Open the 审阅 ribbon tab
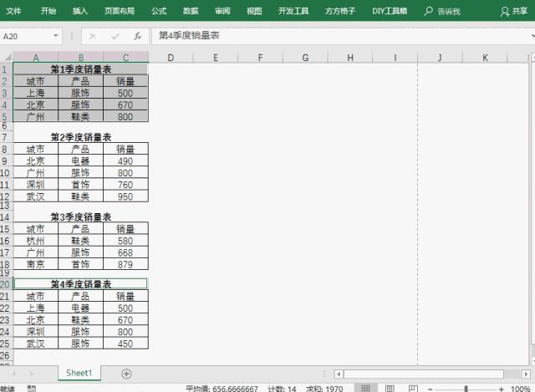 (222, 11)
